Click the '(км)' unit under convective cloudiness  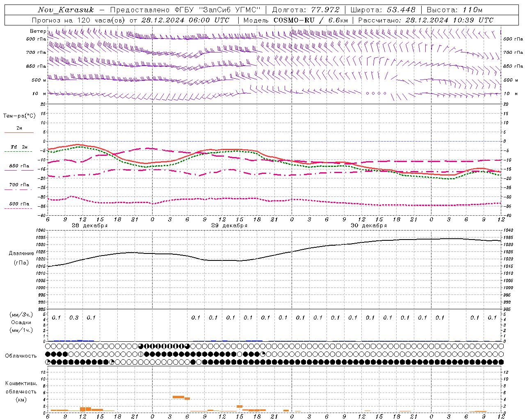pos(21,399)
